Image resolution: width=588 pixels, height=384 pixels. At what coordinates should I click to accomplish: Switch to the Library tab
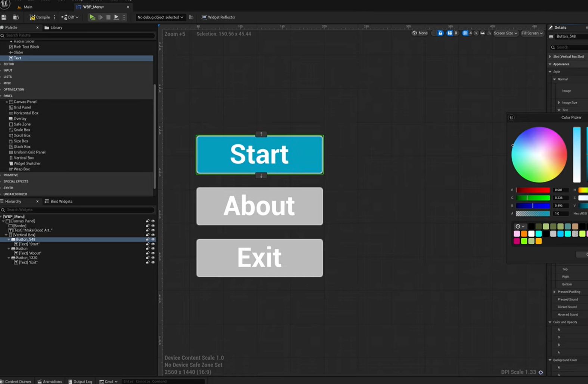tap(53, 28)
